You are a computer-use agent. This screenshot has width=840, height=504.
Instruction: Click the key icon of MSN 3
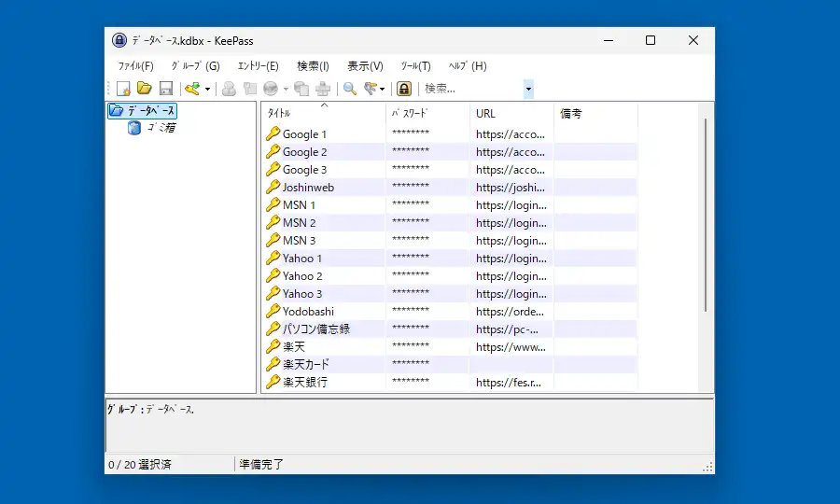[273, 240]
